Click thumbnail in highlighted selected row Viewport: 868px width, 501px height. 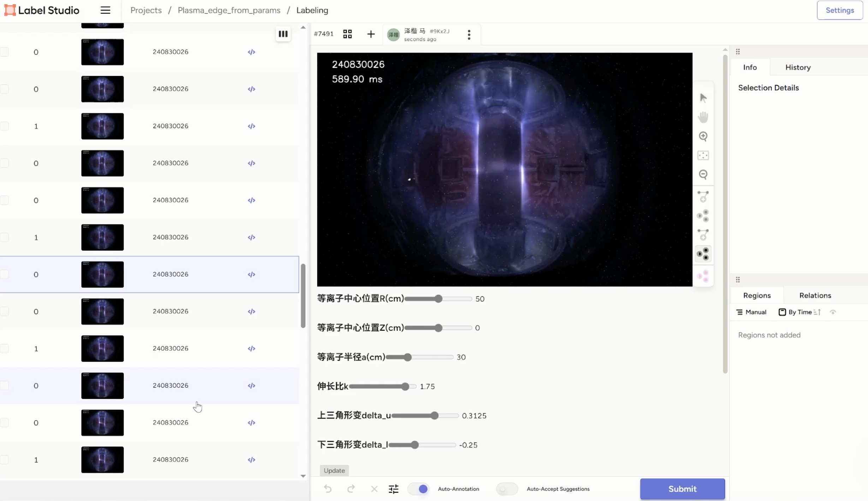(x=102, y=274)
